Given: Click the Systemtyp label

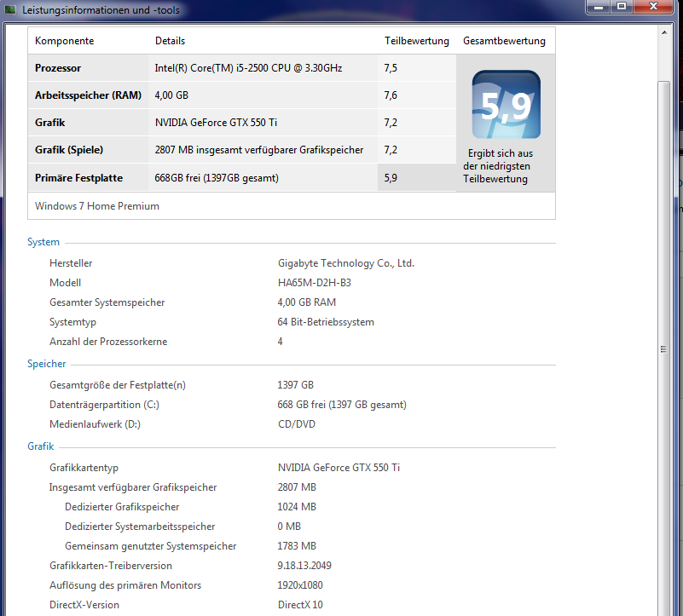Looking at the screenshot, I should (72, 322).
